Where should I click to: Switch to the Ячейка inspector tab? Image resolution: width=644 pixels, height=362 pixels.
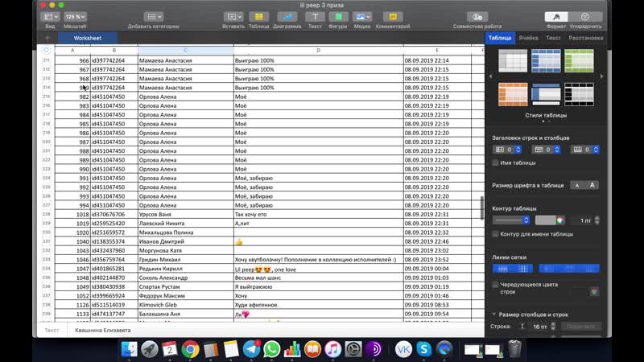tap(528, 38)
